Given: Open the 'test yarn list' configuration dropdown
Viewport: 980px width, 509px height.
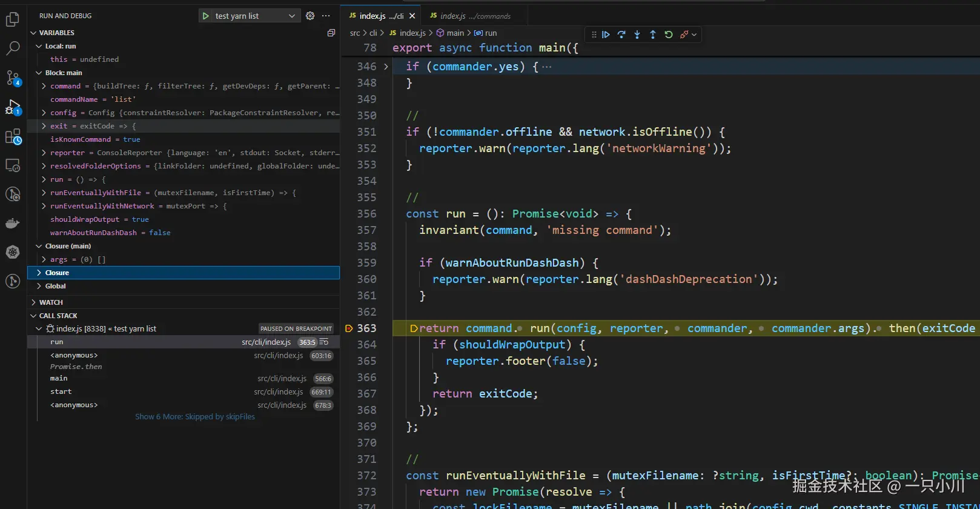Looking at the screenshot, I should click(x=291, y=16).
